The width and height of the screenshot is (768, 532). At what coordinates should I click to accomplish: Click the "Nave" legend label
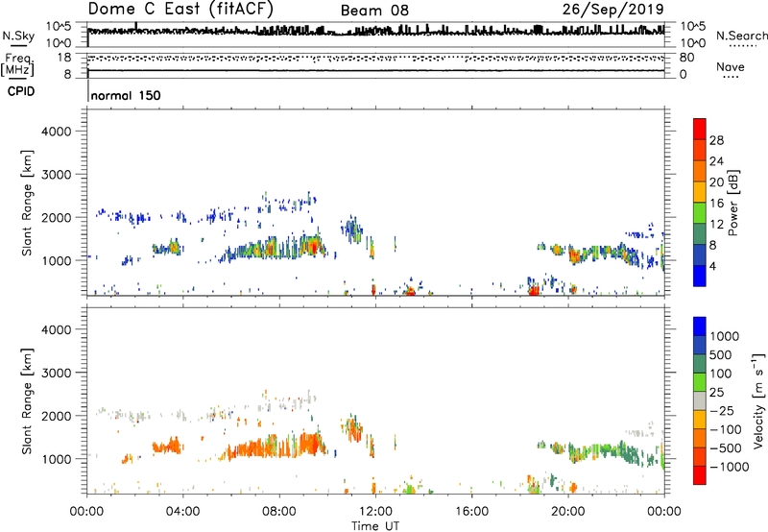point(731,66)
